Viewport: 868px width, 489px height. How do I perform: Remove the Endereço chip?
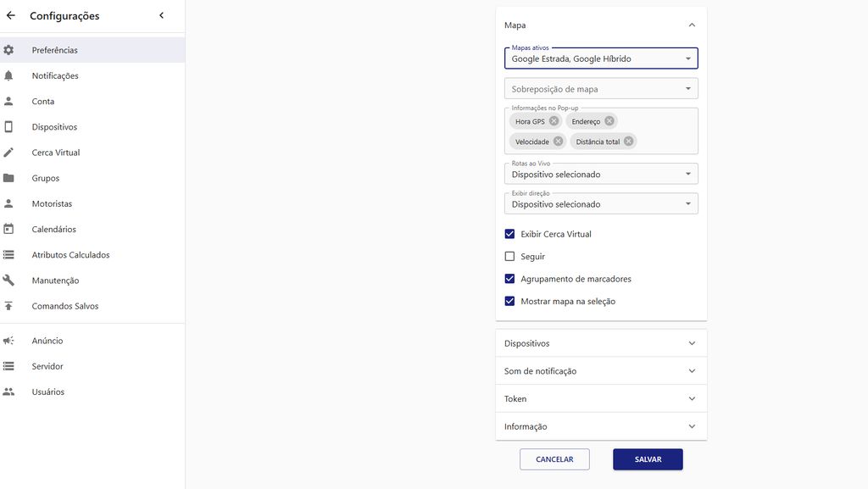pos(609,121)
